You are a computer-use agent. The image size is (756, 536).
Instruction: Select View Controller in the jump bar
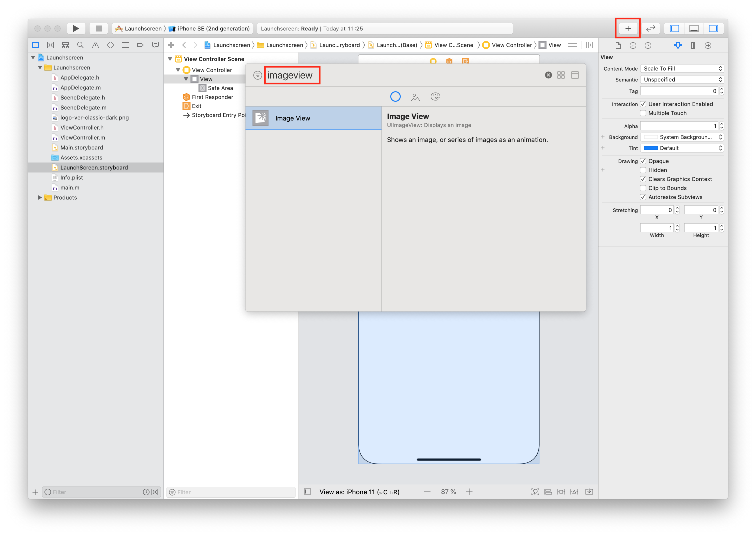tap(511, 45)
